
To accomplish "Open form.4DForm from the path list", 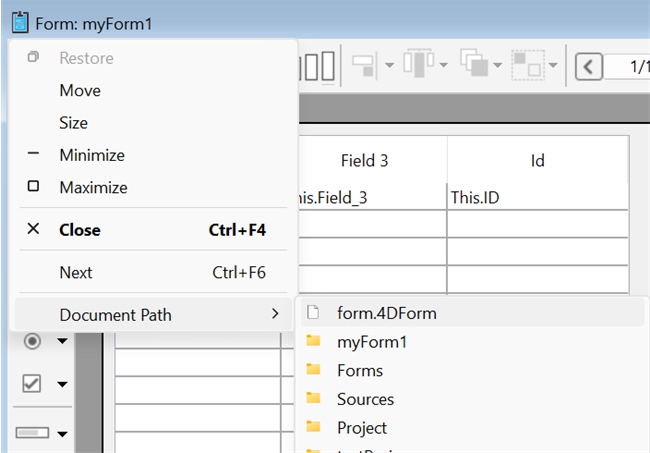I will pos(386,313).
